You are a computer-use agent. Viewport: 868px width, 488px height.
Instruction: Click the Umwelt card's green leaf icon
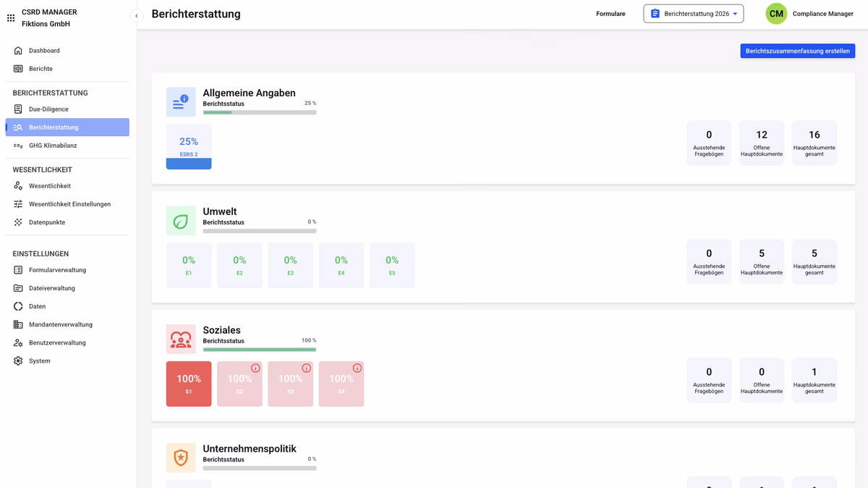tap(181, 218)
